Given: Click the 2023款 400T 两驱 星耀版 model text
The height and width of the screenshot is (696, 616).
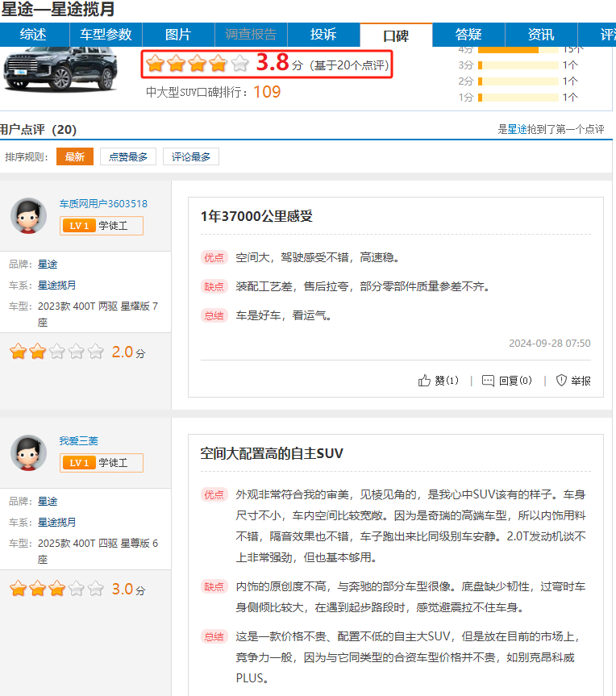Looking at the screenshot, I should point(98,314).
